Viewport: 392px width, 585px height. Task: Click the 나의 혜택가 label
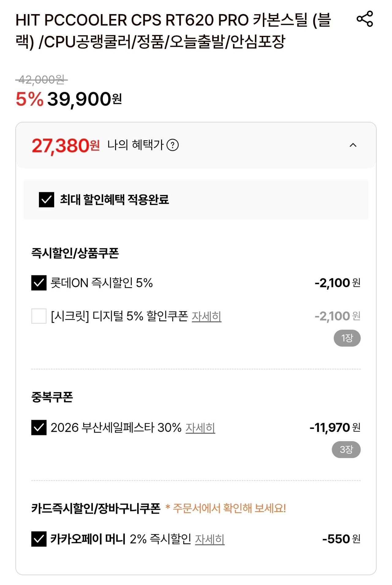click(x=135, y=145)
